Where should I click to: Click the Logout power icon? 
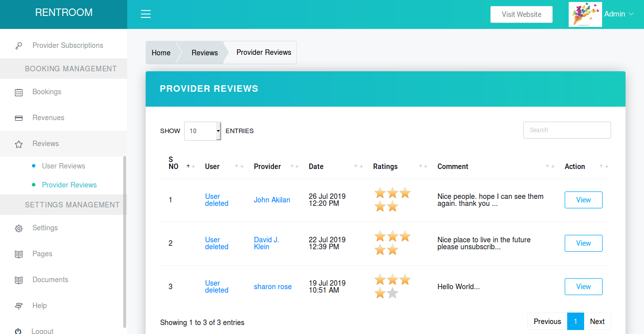coord(18,331)
